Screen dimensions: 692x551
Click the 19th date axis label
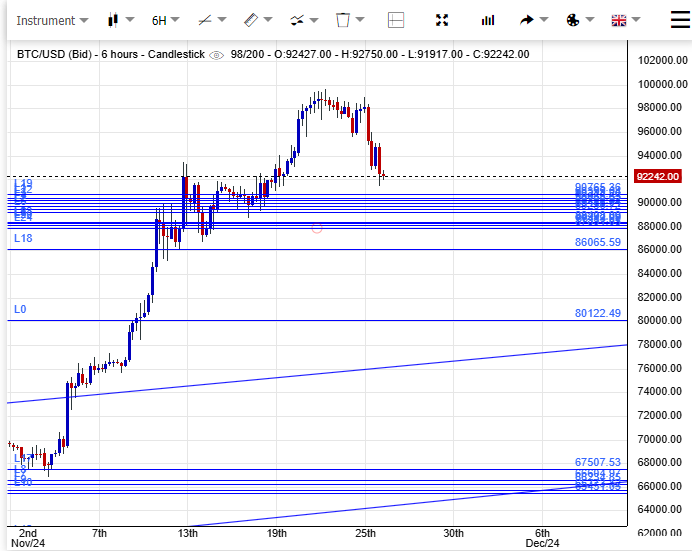point(277,533)
